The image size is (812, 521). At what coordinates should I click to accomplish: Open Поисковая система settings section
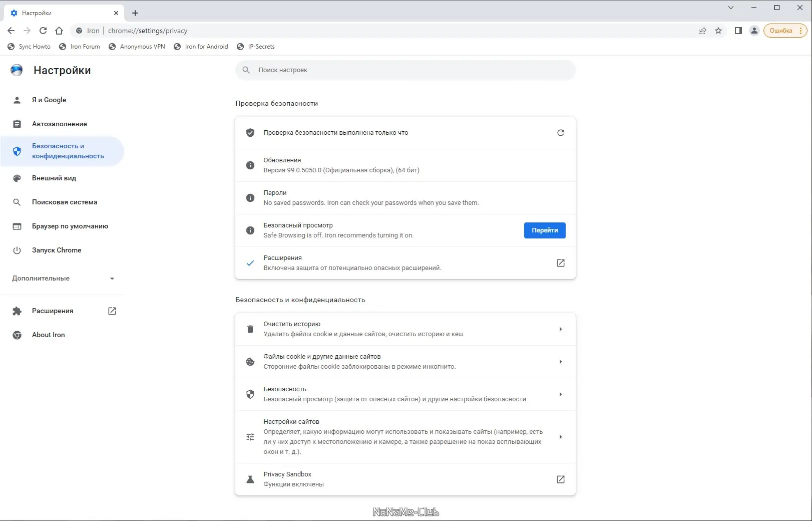(x=65, y=202)
